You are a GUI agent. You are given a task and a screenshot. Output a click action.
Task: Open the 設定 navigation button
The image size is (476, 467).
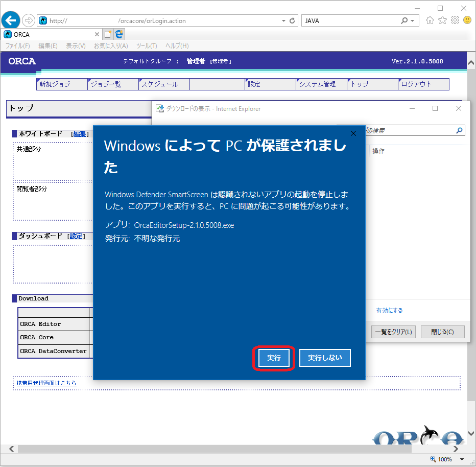click(x=270, y=84)
